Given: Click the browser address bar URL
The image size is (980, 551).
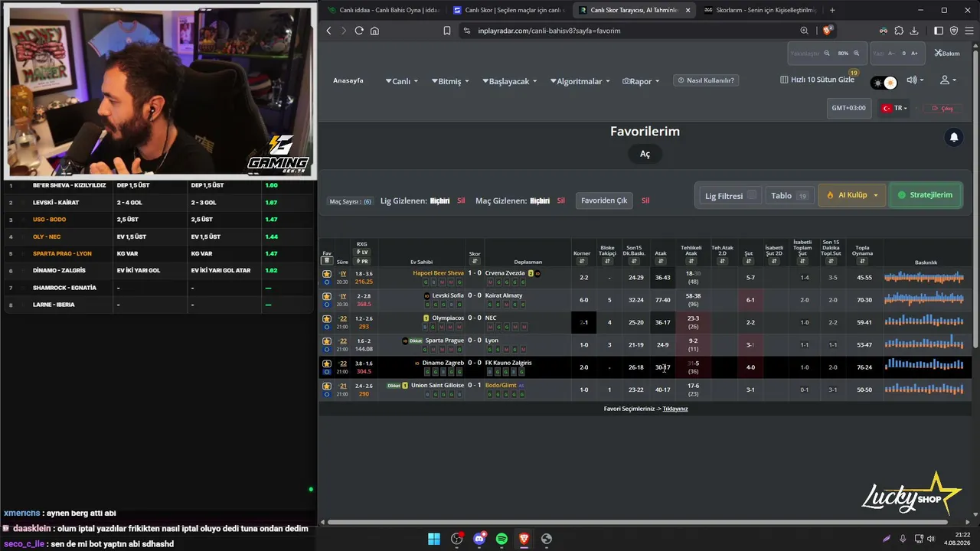Looking at the screenshot, I should tap(549, 31).
